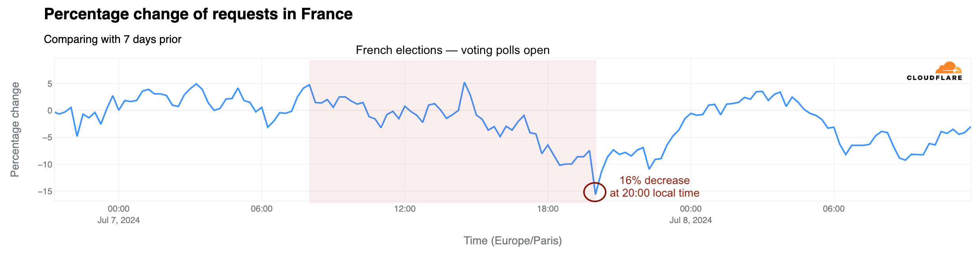Click the "−15" y-axis tick label

pos(45,192)
